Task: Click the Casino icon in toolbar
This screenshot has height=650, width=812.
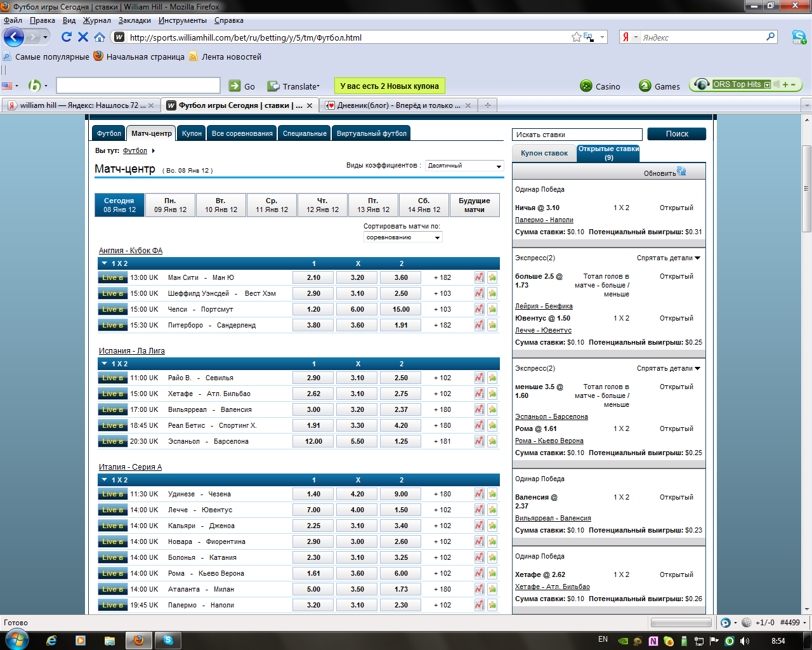Action: pyautogui.click(x=586, y=86)
